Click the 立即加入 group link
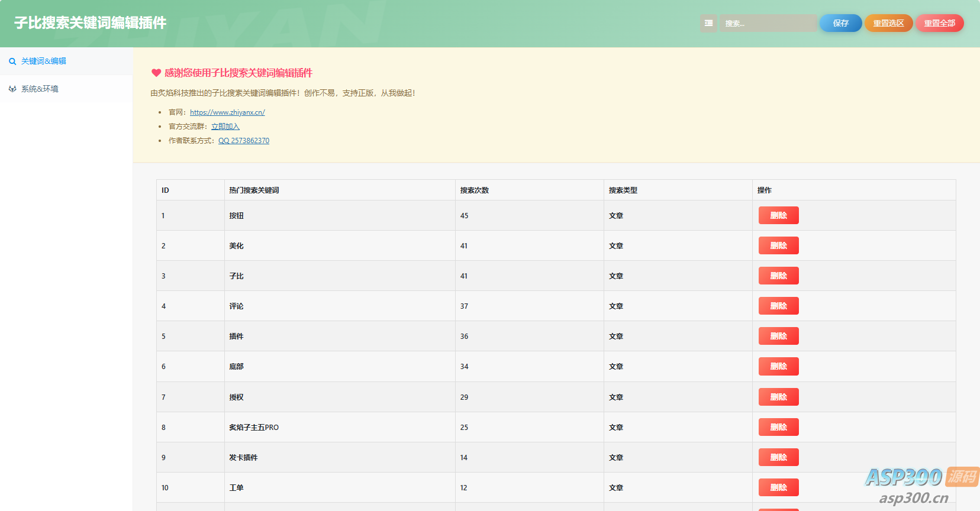Viewport: 980px width, 511px height. click(x=225, y=127)
